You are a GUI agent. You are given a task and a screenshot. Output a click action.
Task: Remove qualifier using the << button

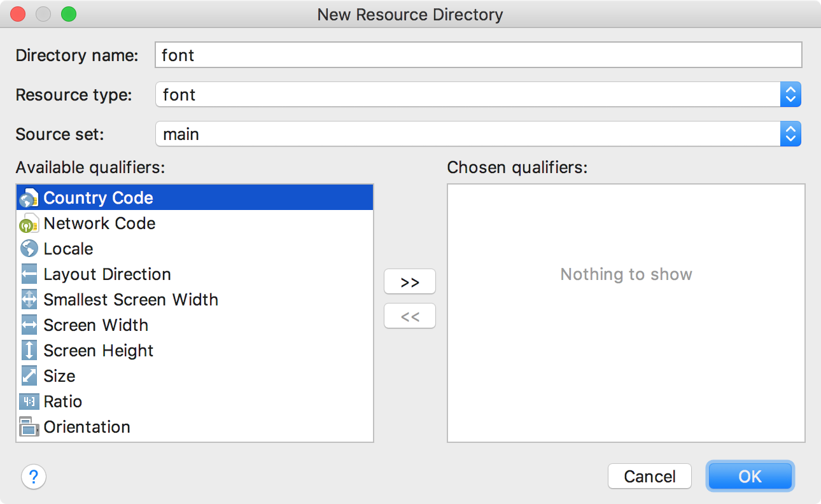click(409, 316)
